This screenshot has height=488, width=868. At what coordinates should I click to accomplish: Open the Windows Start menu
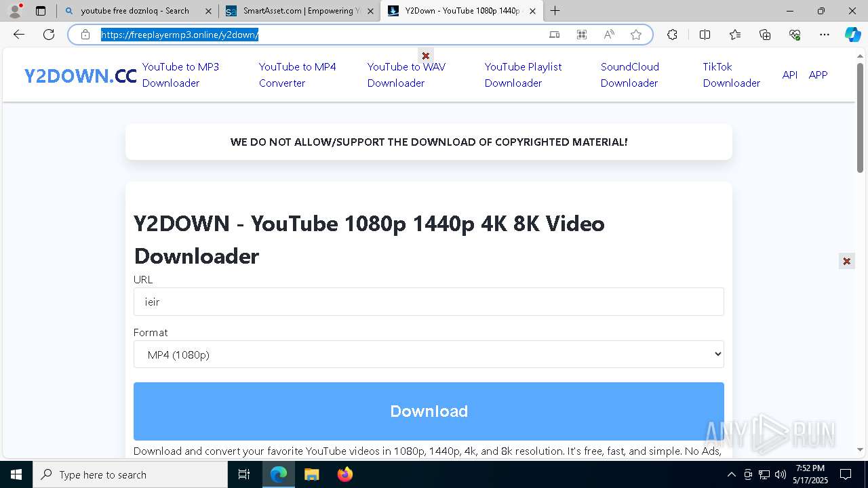click(x=16, y=474)
